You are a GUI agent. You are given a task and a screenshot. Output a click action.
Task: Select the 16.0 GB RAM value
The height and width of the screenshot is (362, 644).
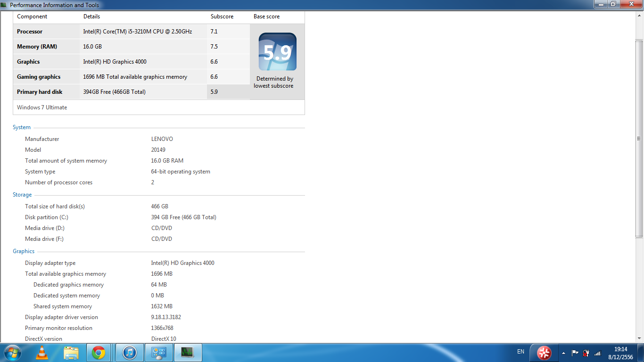click(167, 161)
